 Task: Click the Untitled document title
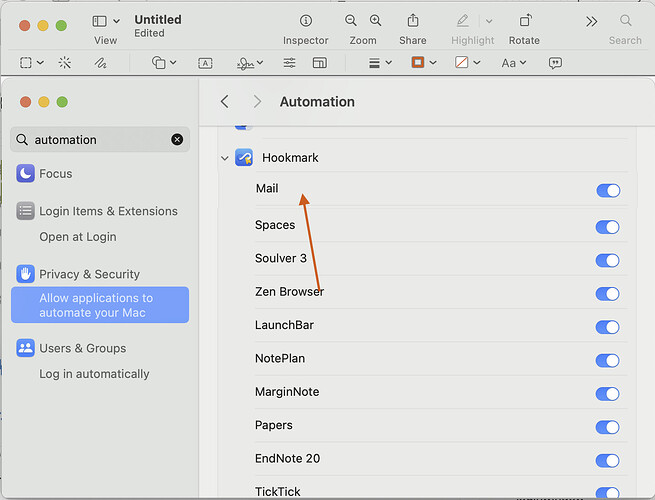158,20
